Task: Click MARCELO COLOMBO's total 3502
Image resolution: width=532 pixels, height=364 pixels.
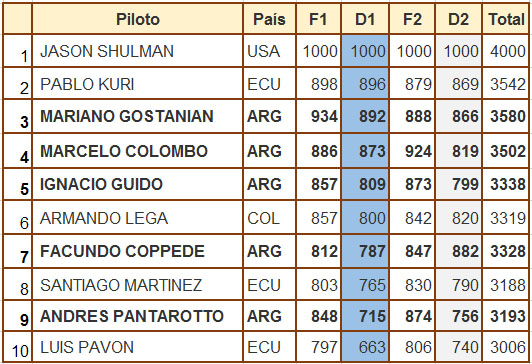Action: [506, 151]
